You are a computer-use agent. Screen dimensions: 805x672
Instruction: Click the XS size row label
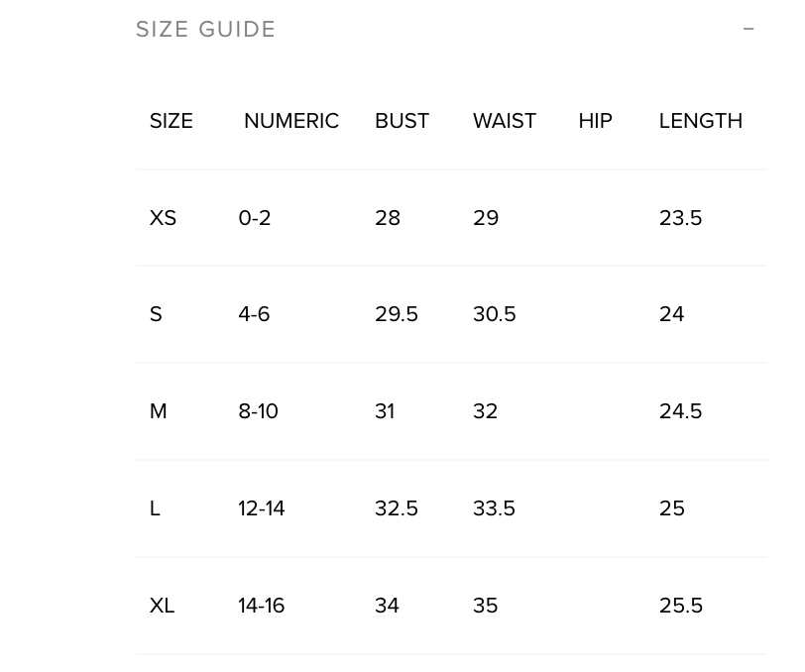tap(163, 218)
